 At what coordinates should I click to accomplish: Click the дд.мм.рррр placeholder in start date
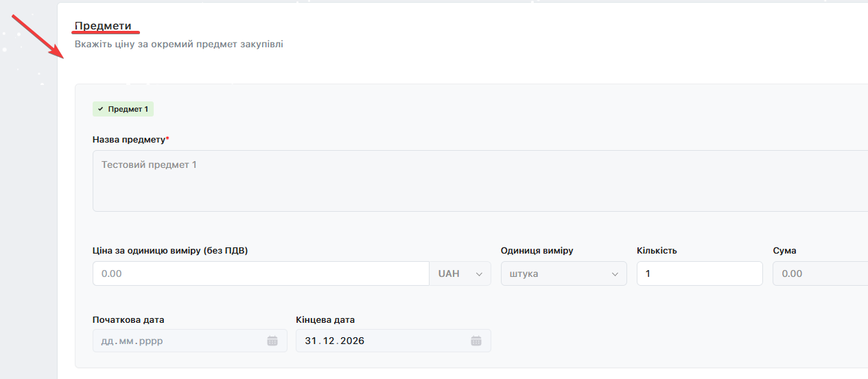pyautogui.click(x=132, y=341)
